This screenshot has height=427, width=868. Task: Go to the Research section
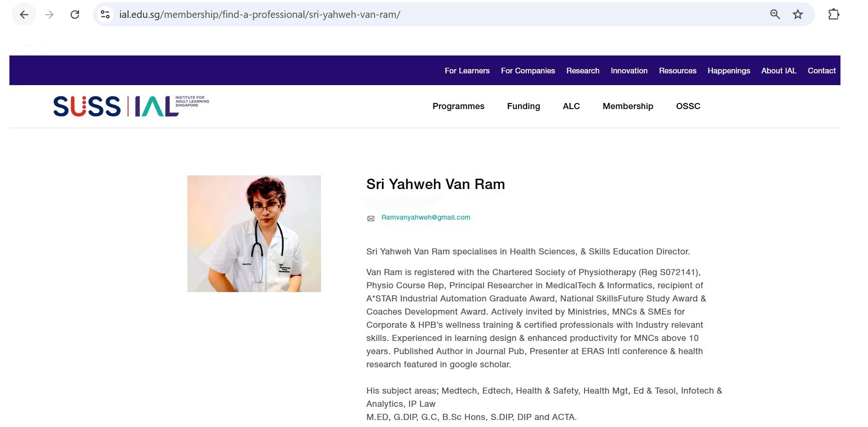[x=583, y=71]
